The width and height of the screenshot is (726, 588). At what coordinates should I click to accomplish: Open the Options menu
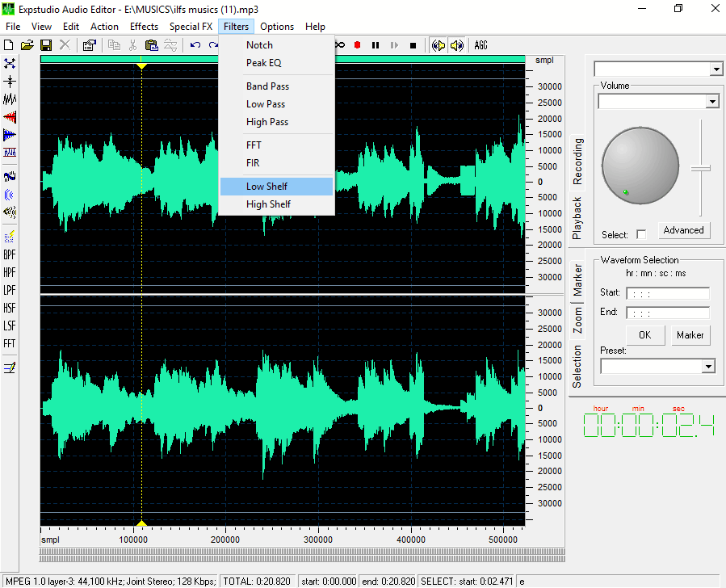[x=277, y=27]
